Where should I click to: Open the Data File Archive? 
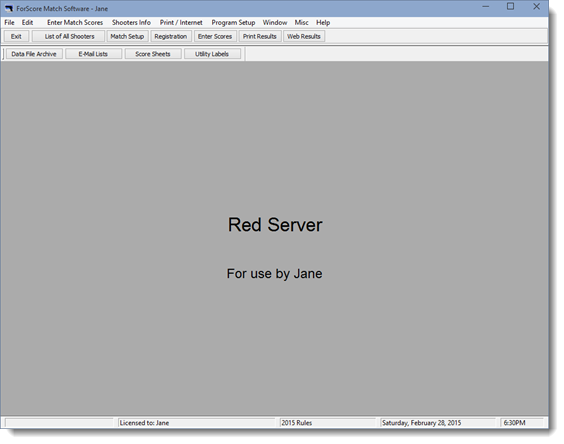coord(34,54)
